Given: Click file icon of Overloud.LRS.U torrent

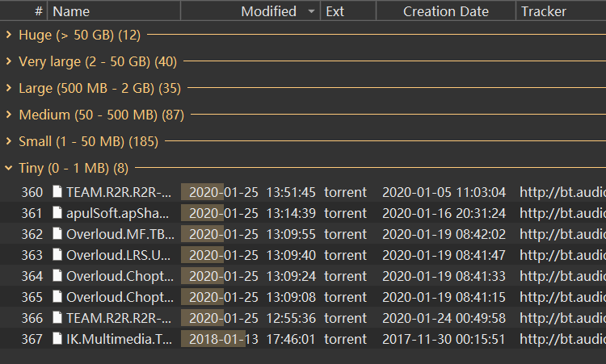Looking at the screenshot, I should [57, 255].
